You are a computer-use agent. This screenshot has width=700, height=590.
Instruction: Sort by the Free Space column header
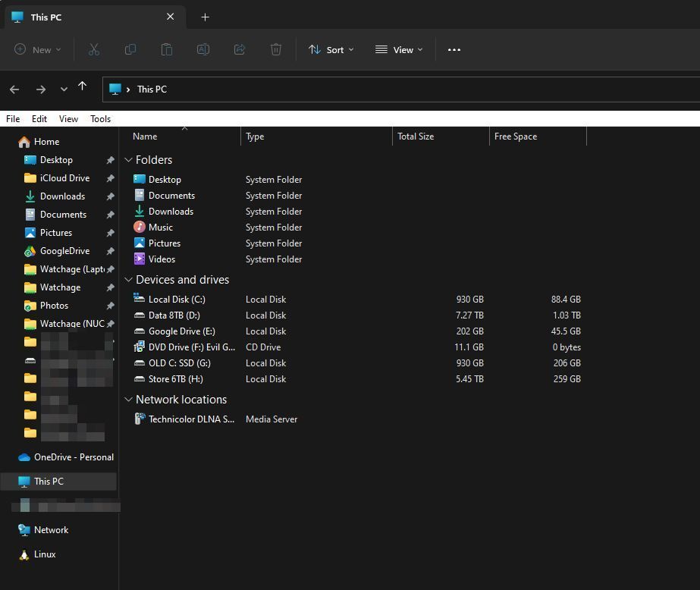[515, 137]
